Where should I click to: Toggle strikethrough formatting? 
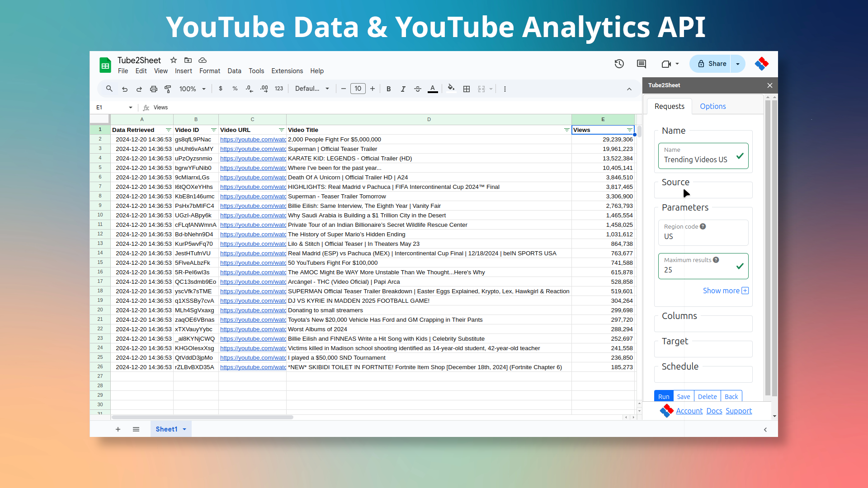[x=418, y=89]
